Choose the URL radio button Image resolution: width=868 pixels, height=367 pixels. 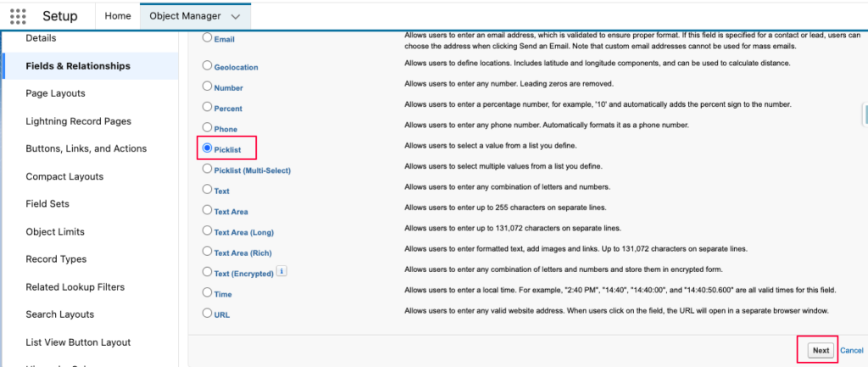tap(208, 314)
